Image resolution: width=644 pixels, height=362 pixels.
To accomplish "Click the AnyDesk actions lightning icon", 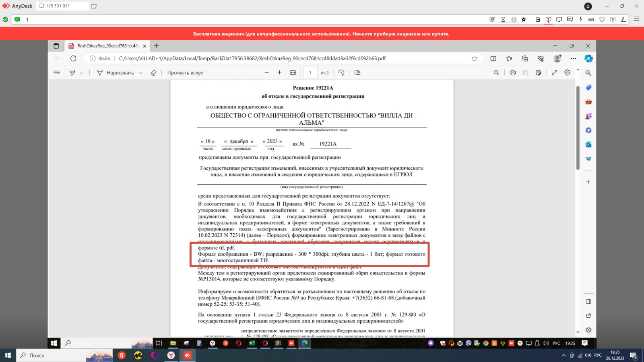I will pyautogui.click(x=580, y=19).
